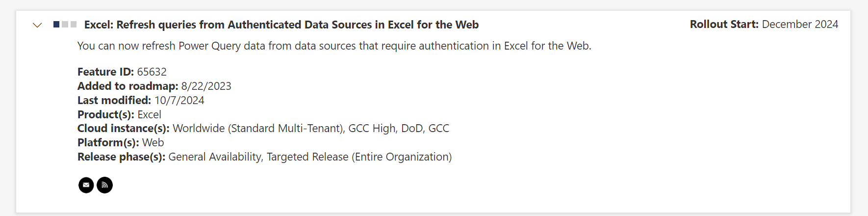Click the Product(s) value Excel

click(x=150, y=114)
